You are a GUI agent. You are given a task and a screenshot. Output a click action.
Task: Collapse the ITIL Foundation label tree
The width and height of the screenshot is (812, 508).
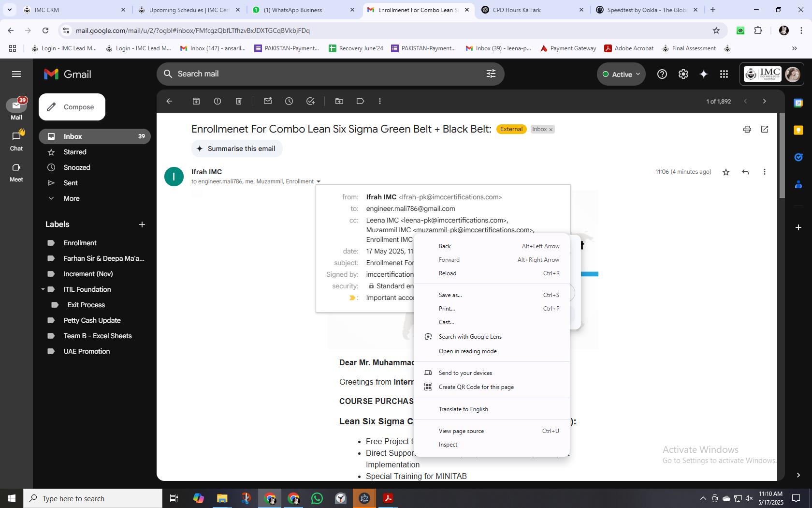[43, 289]
